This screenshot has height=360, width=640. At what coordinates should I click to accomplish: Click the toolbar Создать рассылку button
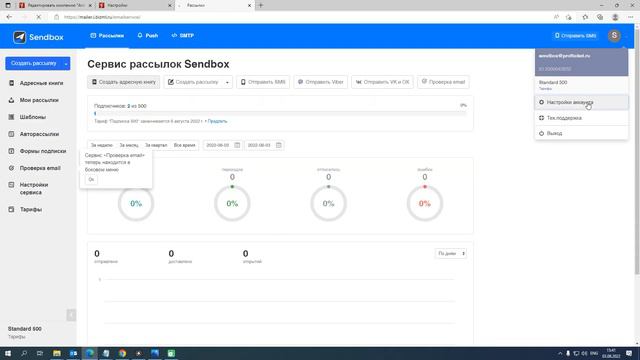193,82
